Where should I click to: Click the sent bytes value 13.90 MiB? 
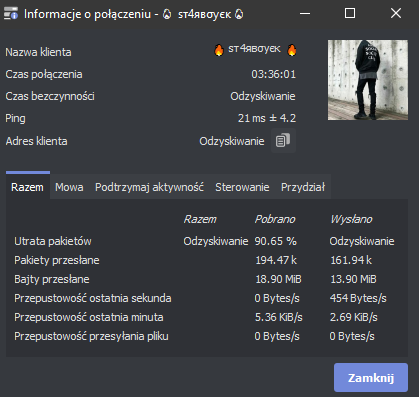[353, 279]
